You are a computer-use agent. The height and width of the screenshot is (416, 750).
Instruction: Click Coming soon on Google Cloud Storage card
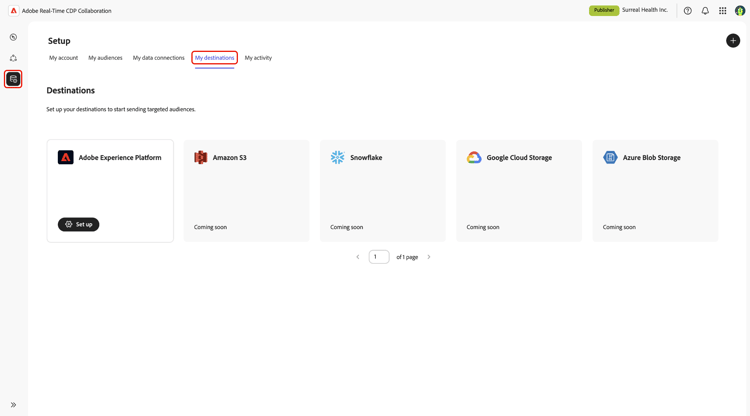pos(483,227)
